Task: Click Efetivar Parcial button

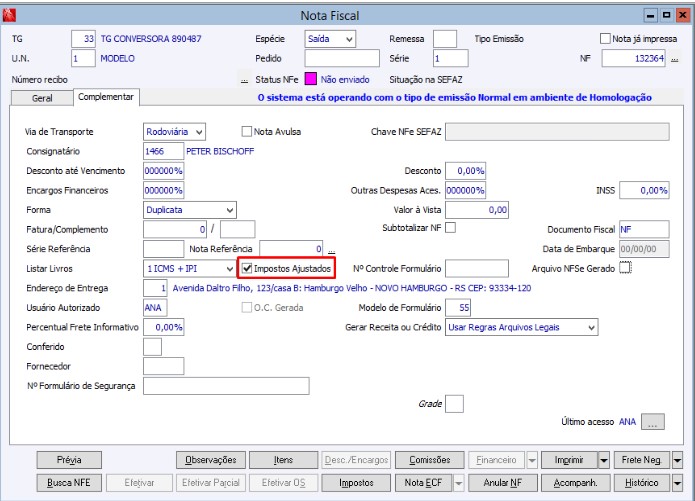Action: (x=211, y=483)
